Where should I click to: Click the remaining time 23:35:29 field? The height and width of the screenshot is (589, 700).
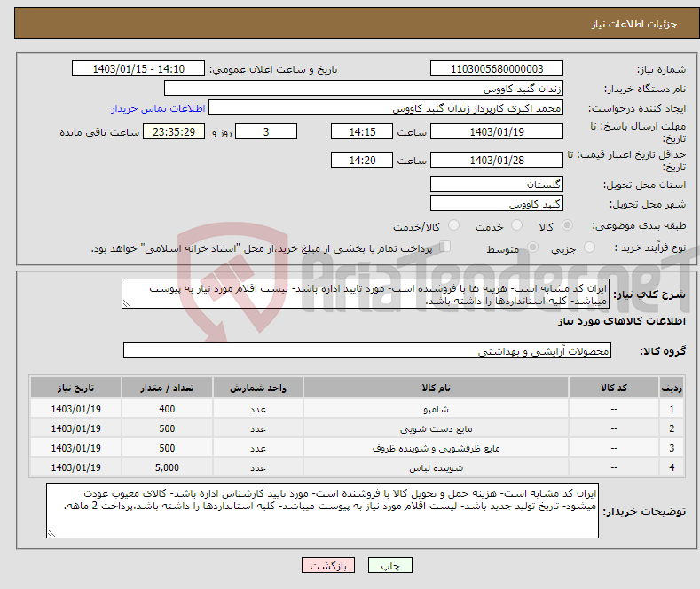click(174, 131)
